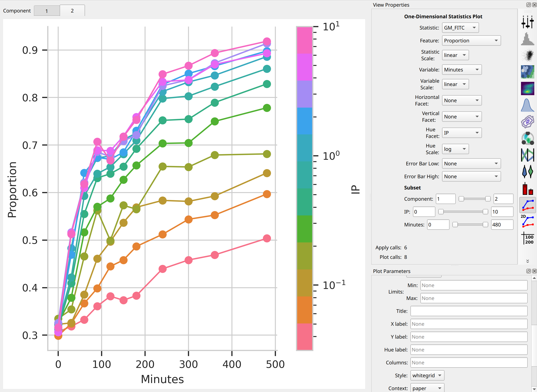Focus the plot Title input field
The image size is (537, 392).
coord(469,311)
